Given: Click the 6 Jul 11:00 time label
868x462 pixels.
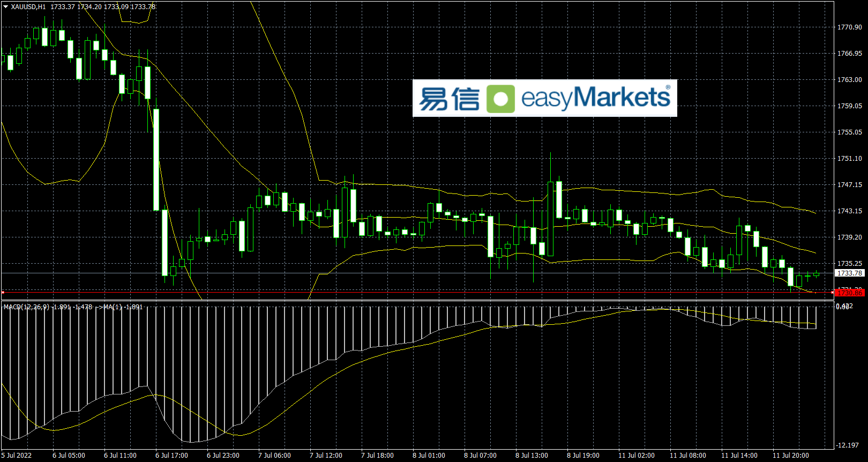Looking at the screenshot, I should coord(120,456).
